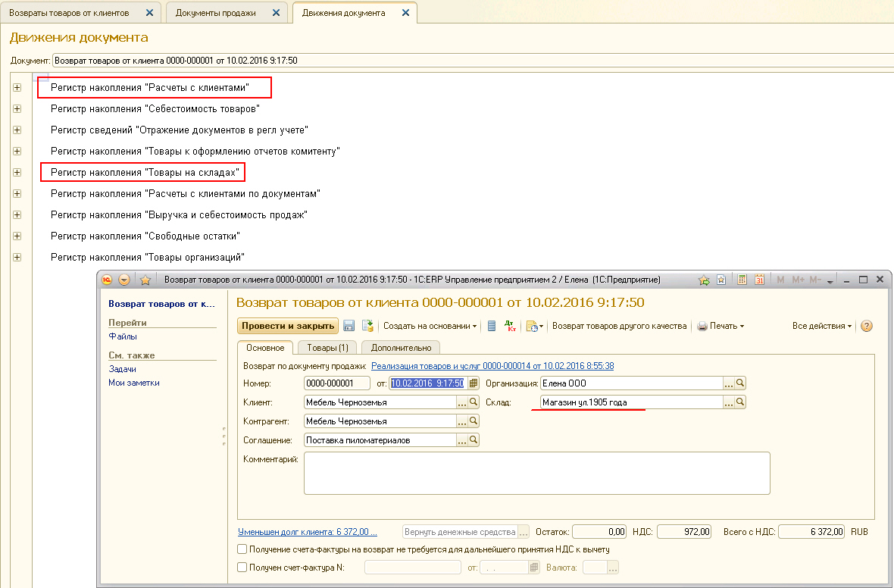Expand the 'Расчеты с клиентами по документам' register

pos(17,194)
